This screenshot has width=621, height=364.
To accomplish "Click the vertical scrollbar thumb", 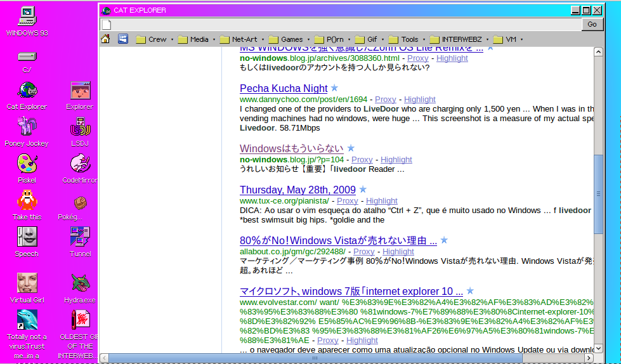I will (x=598, y=193).
